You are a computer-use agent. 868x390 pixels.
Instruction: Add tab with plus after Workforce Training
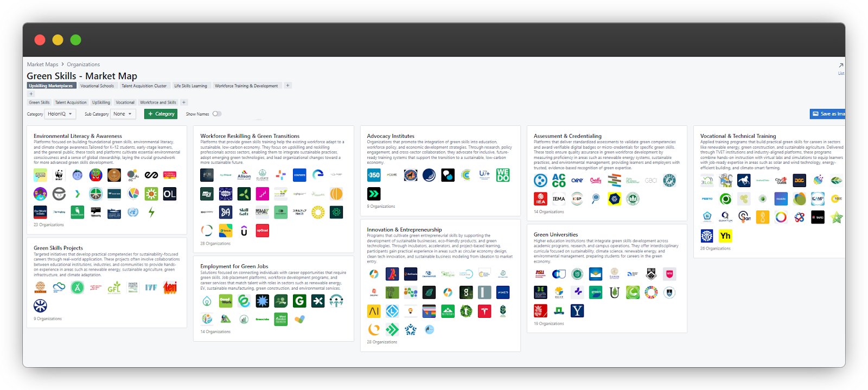(x=288, y=85)
